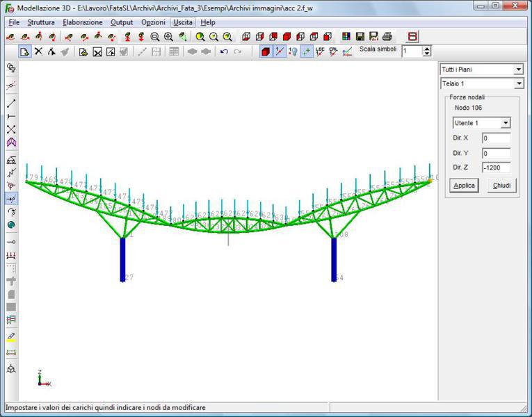This screenshot has width=532, height=417.
Task: Click the eraser highlighter icon in sidebar
Action: 11,337
